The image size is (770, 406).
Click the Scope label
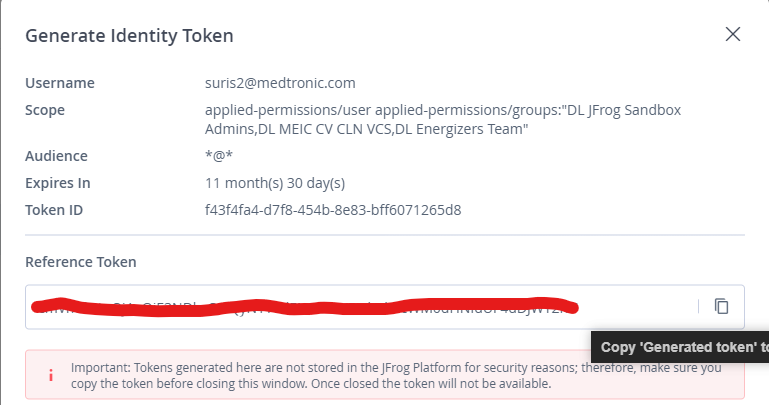tap(45, 110)
